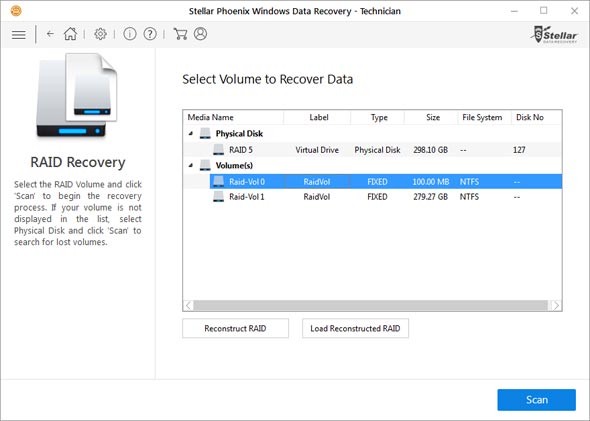Open settings via gear icon
The image size is (590, 421).
pos(100,34)
